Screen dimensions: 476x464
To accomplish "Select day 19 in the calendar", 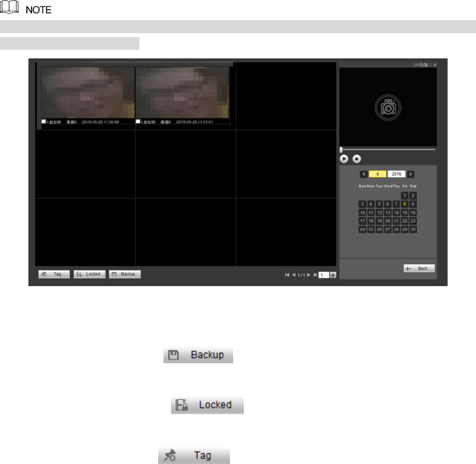I will (379, 221).
